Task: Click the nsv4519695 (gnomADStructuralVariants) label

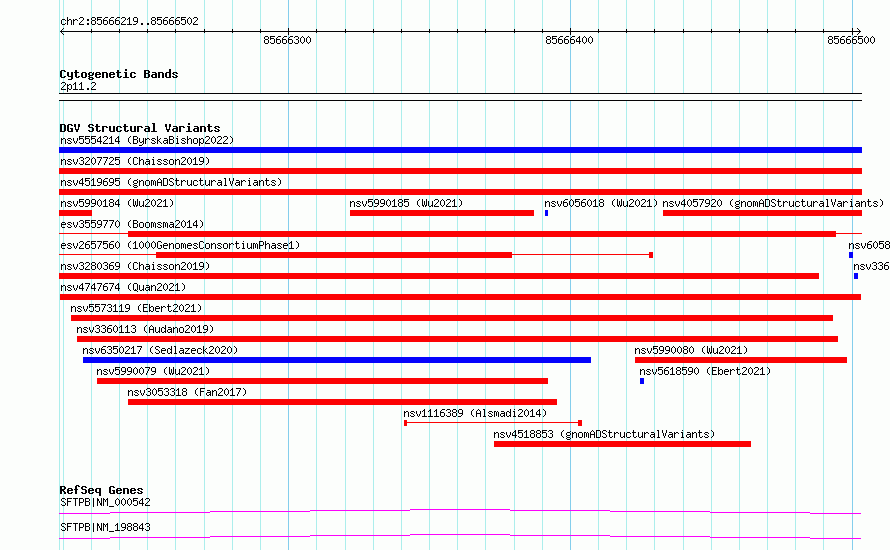Action: point(171,182)
